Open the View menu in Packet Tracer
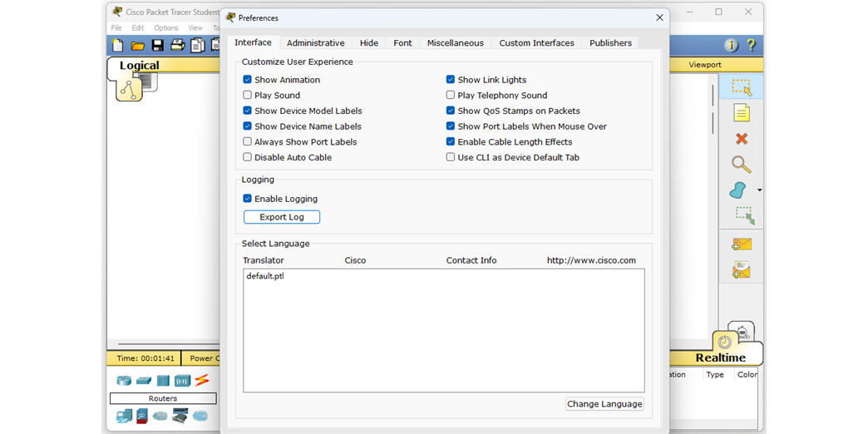 pos(195,27)
